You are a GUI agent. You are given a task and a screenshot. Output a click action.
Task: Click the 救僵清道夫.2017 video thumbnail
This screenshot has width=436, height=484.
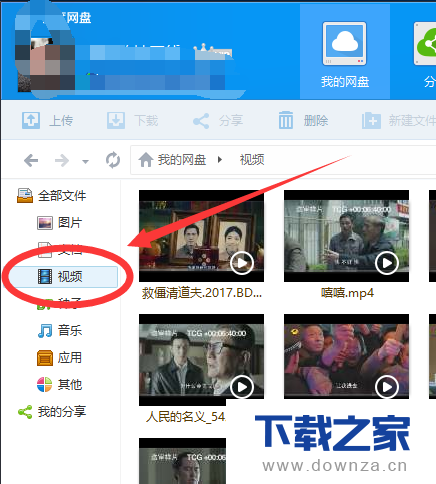coord(201,236)
